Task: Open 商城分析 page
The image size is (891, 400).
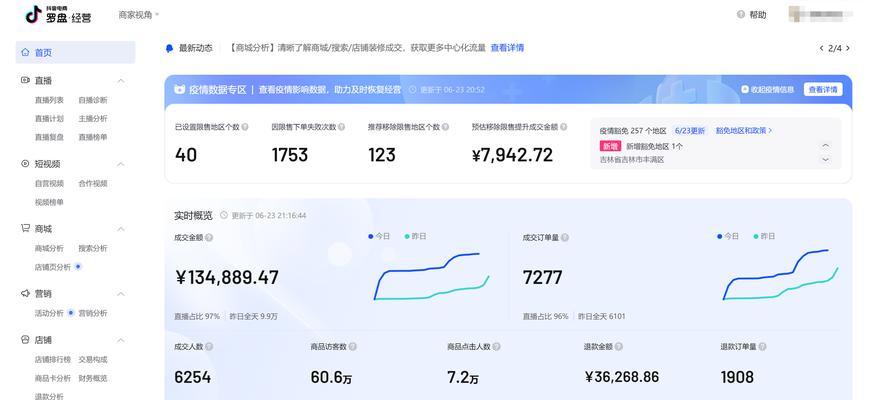Action: (49, 248)
